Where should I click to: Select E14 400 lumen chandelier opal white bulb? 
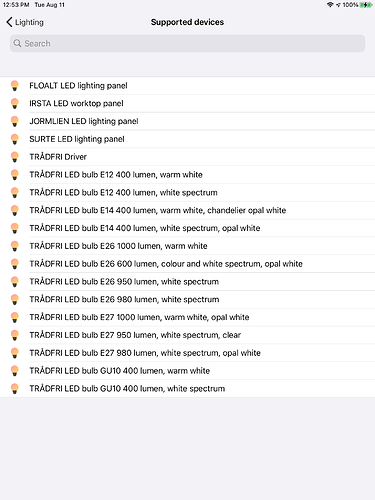click(x=187, y=210)
